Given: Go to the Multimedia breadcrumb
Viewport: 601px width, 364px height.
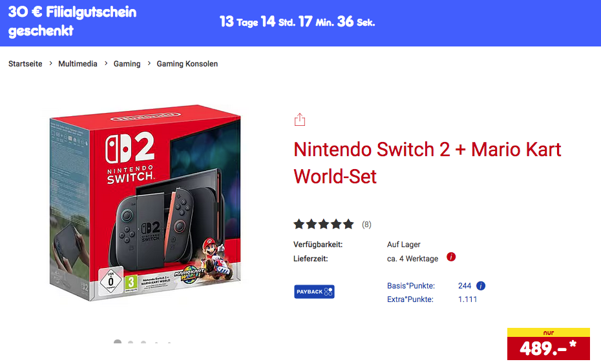Looking at the screenshot, I should pyautogui.click(x=78, y=64).
